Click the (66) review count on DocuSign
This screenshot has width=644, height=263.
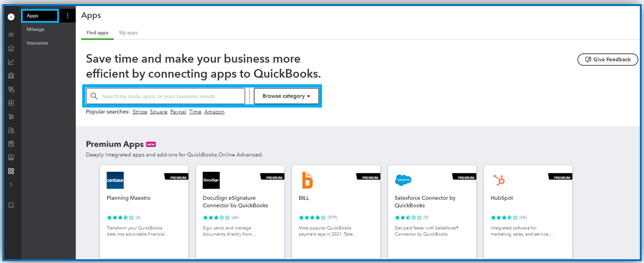[x=235, y=217]
